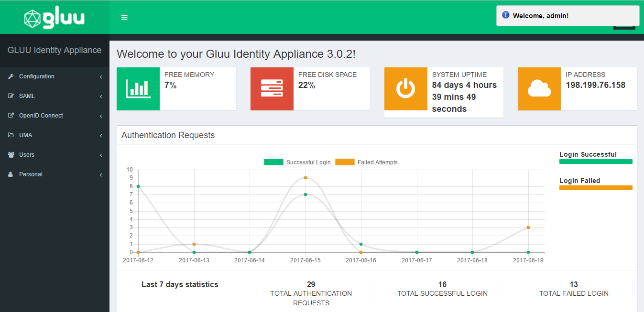Viewport: 644px width, 312px height.
Task: Click the Configuration wrench icon
Action: [11, 76]
